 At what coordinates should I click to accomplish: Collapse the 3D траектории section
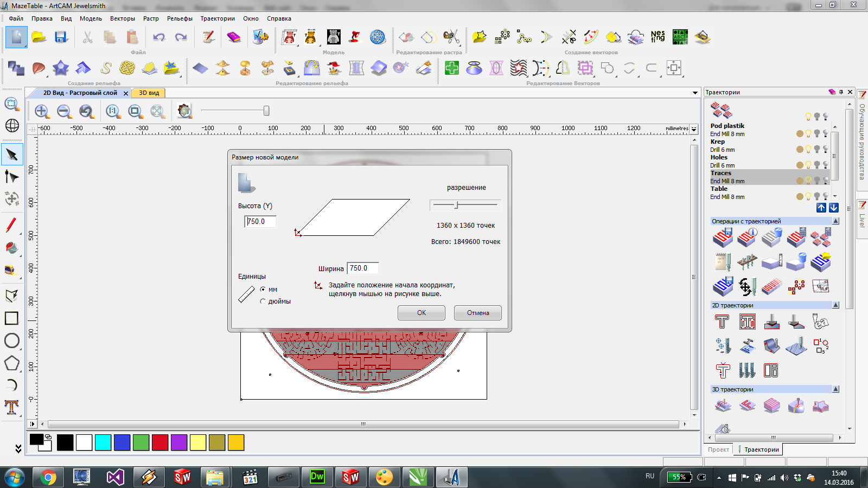click(x=835, y=389)
